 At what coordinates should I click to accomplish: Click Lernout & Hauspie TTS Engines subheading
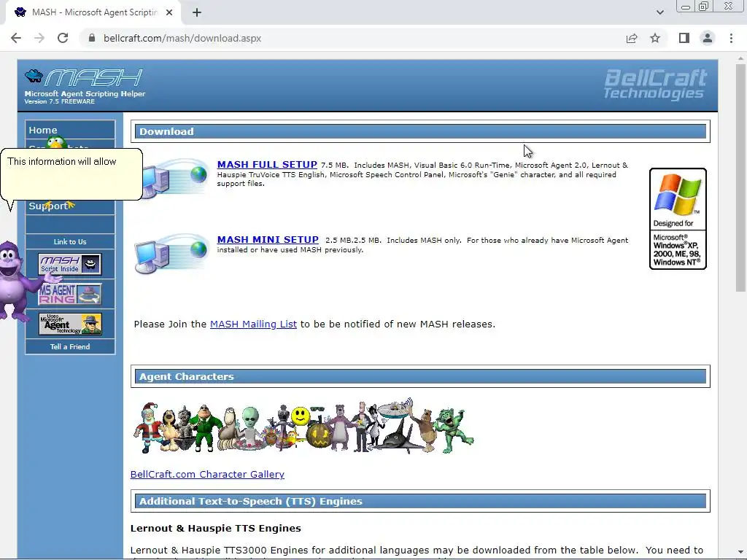(215, 528)
